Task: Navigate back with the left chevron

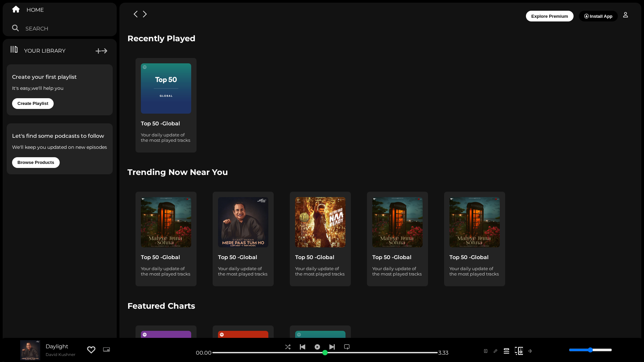Action: click(x=136, y=14)
